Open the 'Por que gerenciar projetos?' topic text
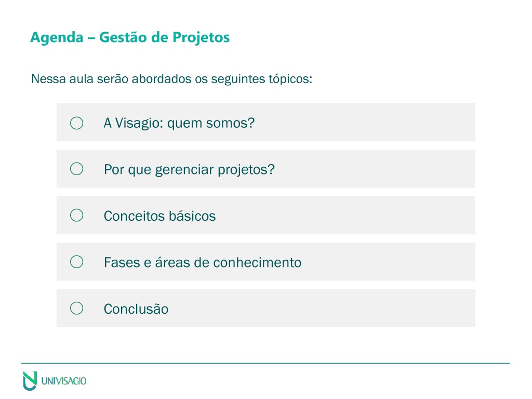Screen dimensions: 532x399 pos(189,170)
